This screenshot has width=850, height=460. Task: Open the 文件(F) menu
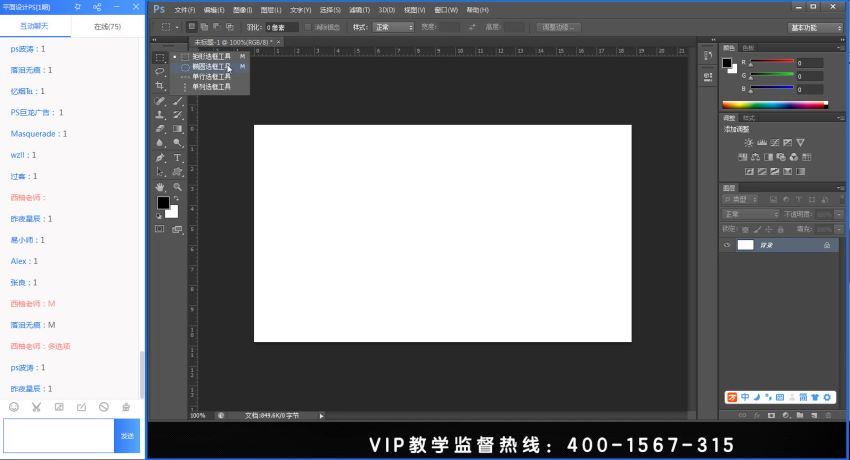(x=185, y=10)
